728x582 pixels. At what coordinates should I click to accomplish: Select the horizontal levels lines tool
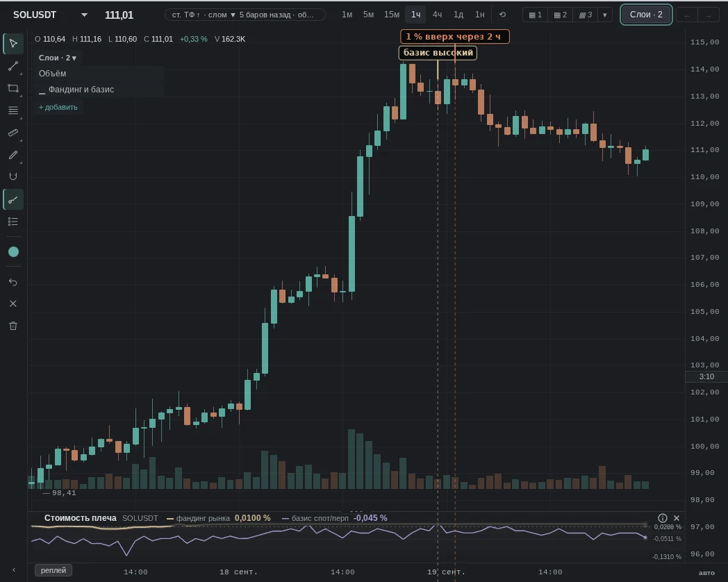point(13,110)
